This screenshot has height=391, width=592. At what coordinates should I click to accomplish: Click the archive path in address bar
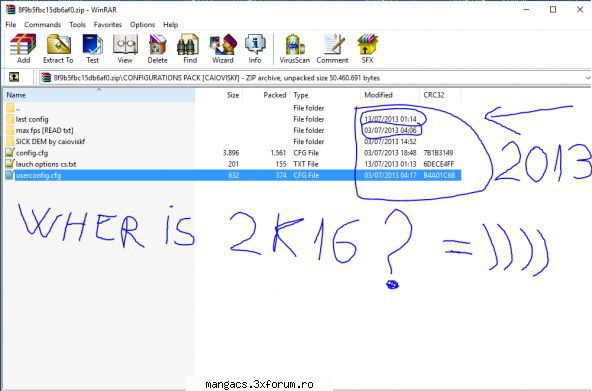coord(217,78)
